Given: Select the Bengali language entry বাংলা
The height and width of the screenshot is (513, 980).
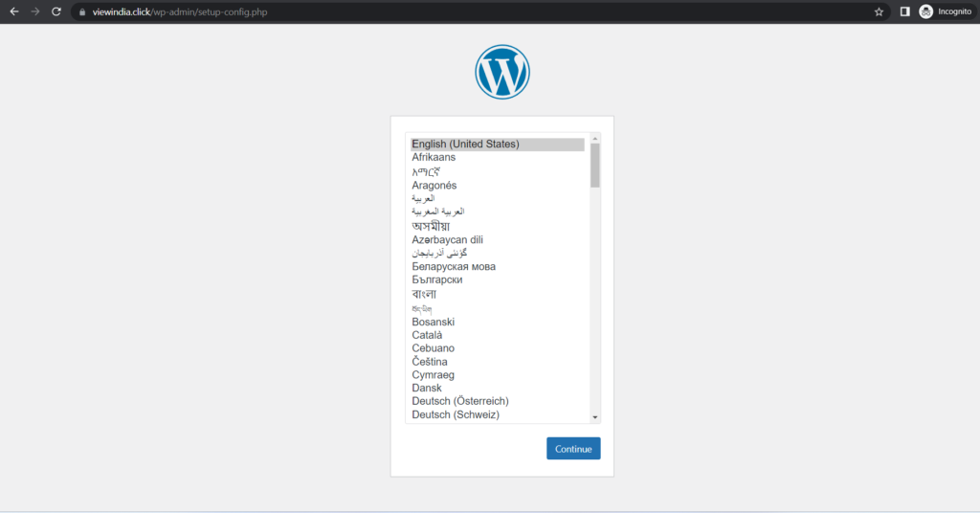Looking at the screenshot, I should tap(498, 294).
